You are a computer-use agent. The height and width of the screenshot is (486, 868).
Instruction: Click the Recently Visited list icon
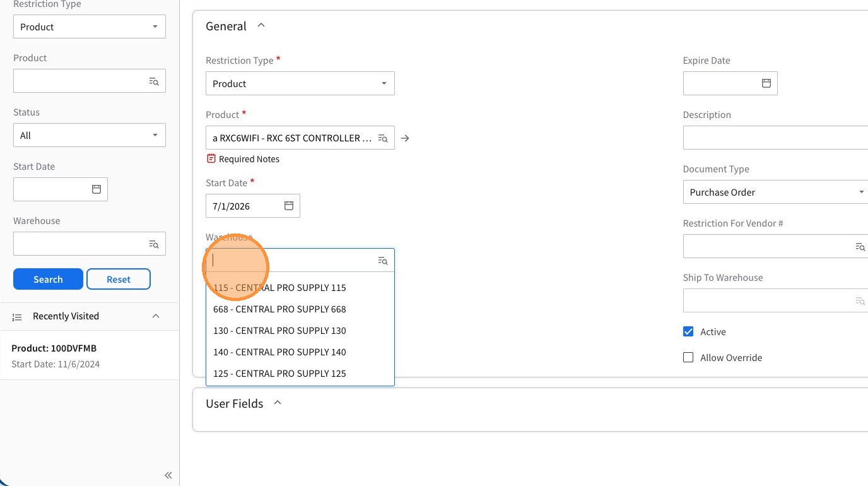[x=17, y=317]
